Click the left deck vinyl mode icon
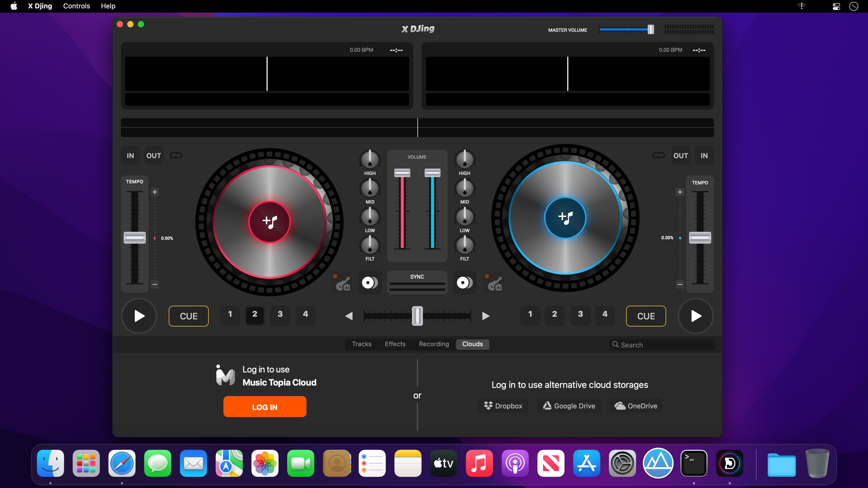 pos(370,283)
